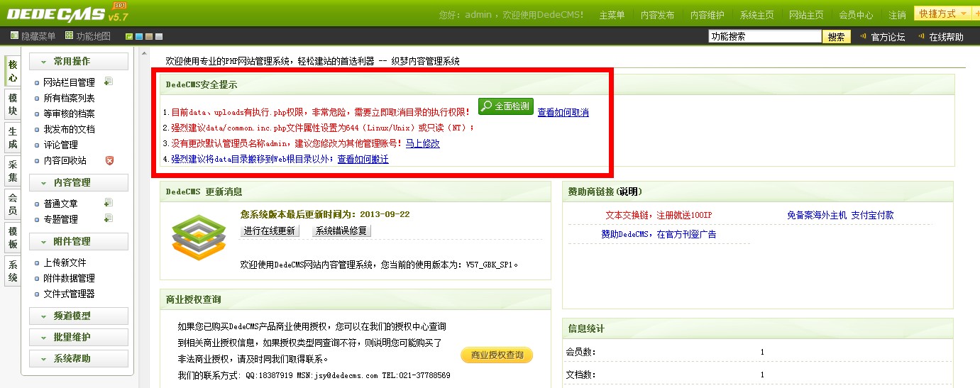Open the 内容发布 top menu
Viewport: 980px width, 388px height.
pyautogui.click(x=657, y=15)
